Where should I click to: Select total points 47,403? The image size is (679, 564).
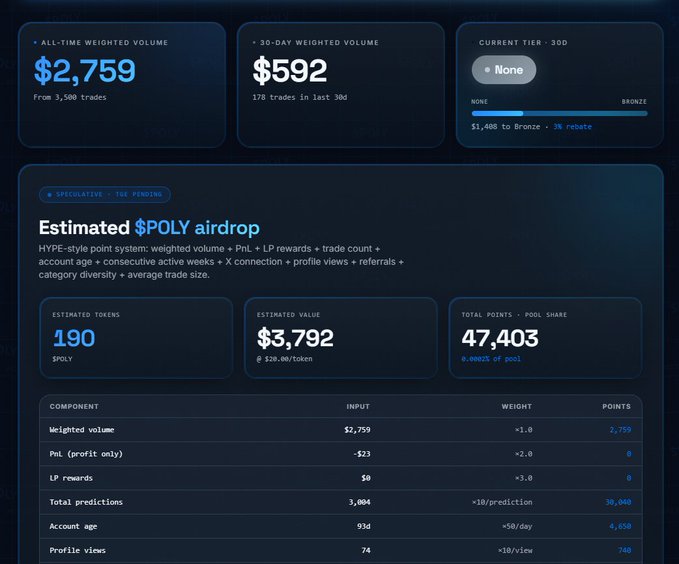click(x=500, y=338)
